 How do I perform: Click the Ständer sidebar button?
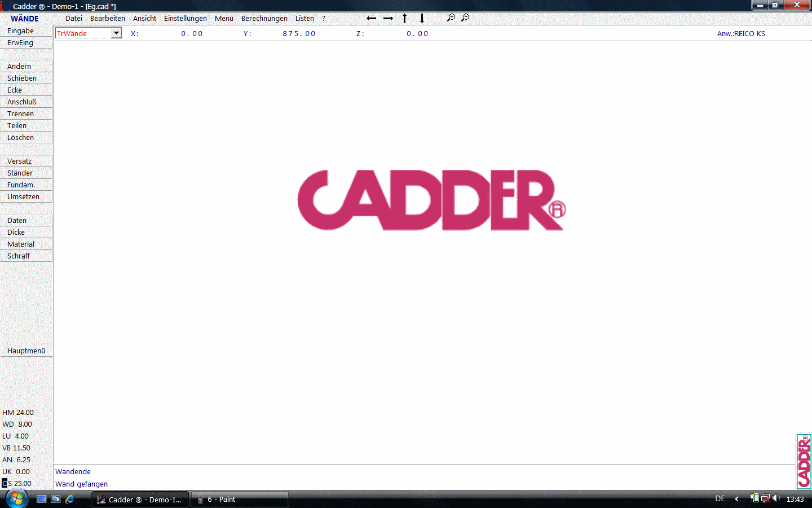[27, 173]
